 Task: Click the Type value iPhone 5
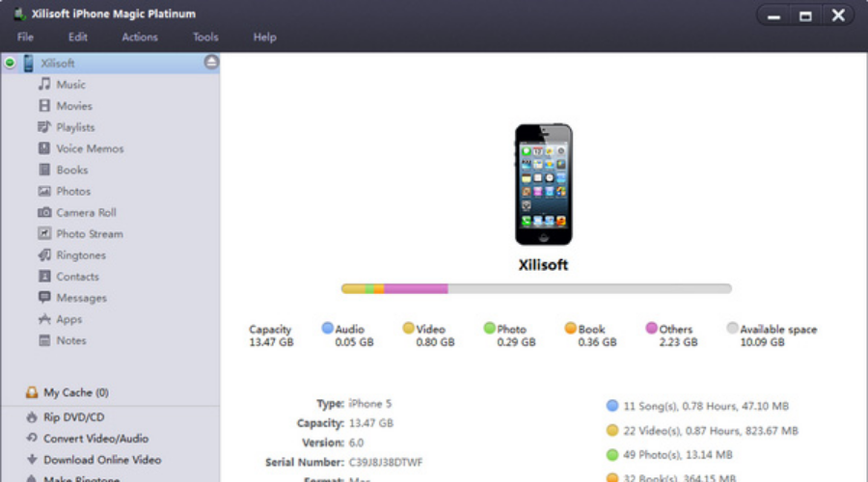point(369,403)
